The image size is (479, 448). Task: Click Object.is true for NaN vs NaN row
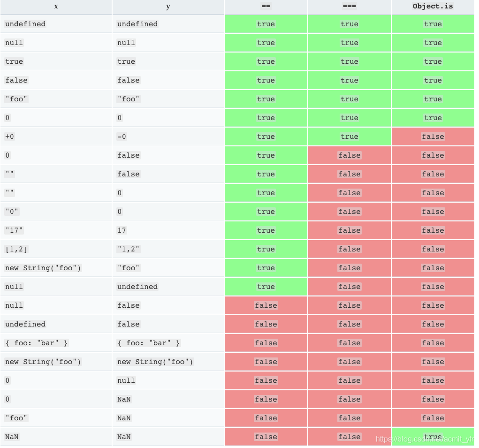click(x=433, y=437)
